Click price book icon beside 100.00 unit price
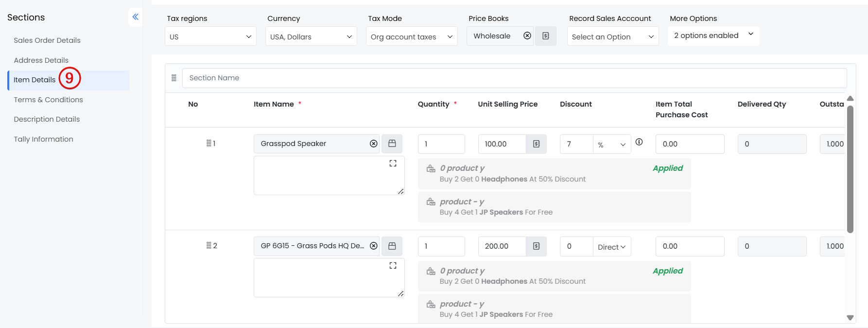Screen dimensions: 868x328 pos(536,144)
